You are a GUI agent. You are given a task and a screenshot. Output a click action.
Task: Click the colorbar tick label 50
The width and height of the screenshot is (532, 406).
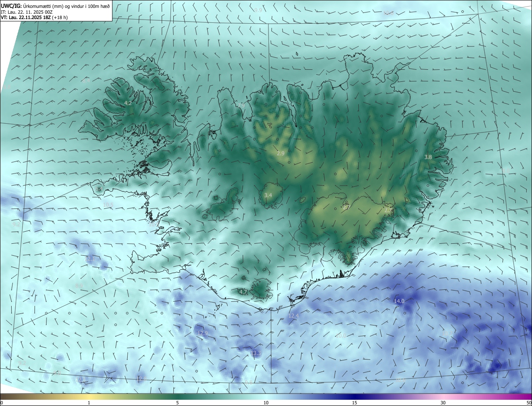[529, 403]
